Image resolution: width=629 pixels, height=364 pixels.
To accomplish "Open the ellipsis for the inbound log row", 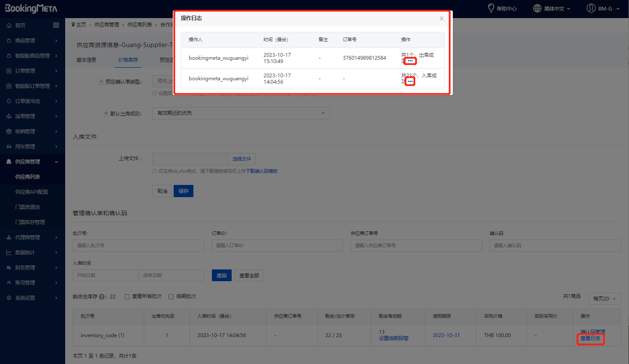I will coord(410,81).
